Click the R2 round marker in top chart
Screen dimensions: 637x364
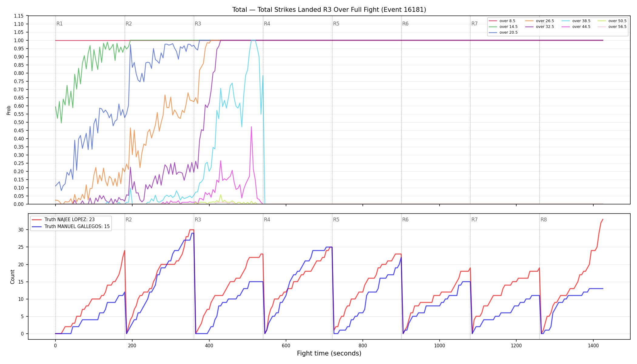pyautogui.click(x=129, y=24)
